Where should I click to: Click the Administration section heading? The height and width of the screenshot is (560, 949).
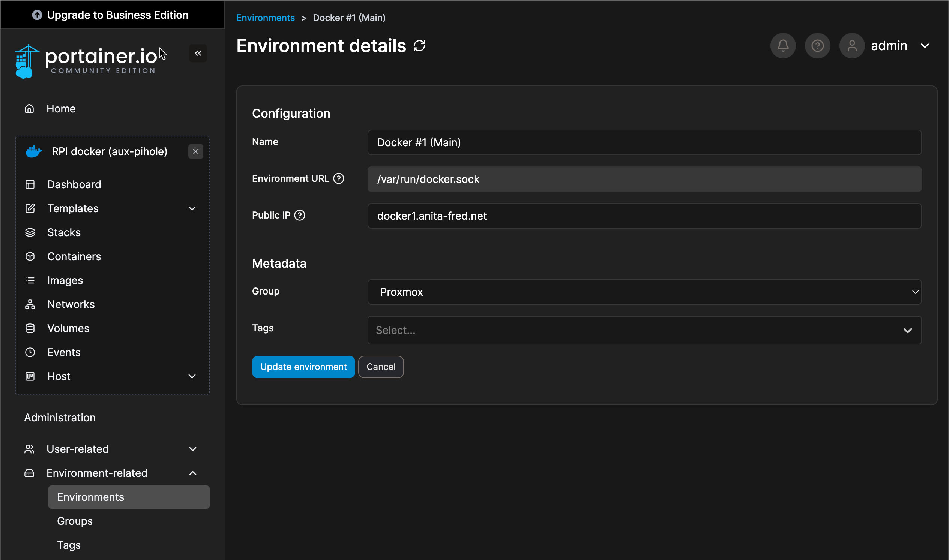tap(60, 418)
